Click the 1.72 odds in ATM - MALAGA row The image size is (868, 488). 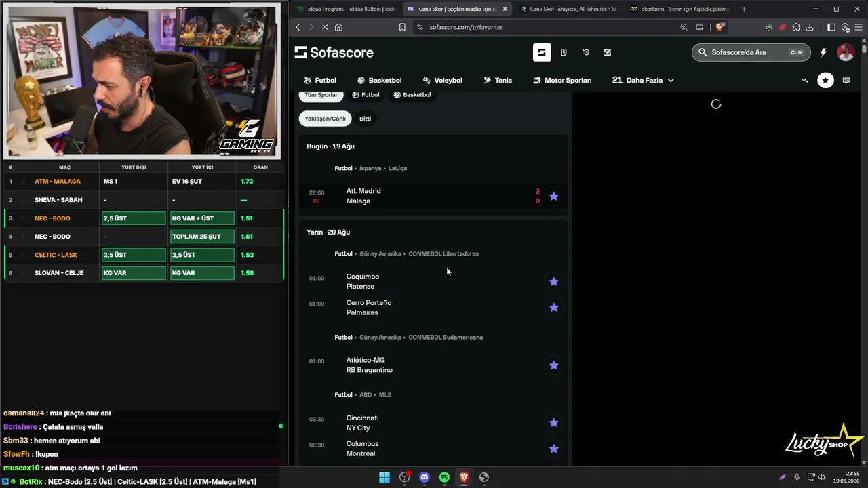[247, 182]
